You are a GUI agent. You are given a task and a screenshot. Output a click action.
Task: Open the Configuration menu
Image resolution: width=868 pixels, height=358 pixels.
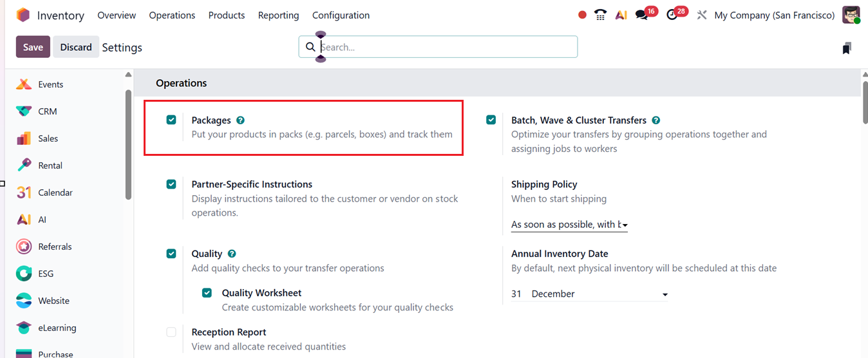[x=341, y=15]
